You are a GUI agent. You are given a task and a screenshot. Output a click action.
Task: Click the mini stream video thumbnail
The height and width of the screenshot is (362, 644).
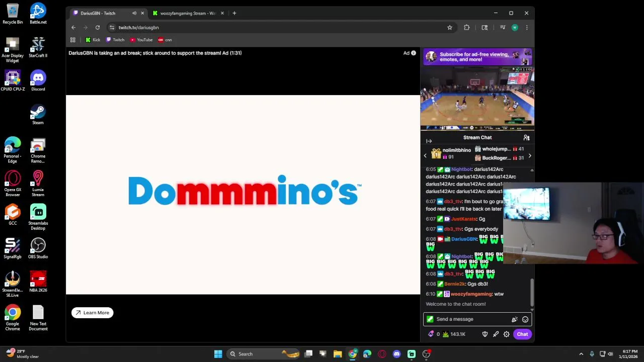click(477, 99)
